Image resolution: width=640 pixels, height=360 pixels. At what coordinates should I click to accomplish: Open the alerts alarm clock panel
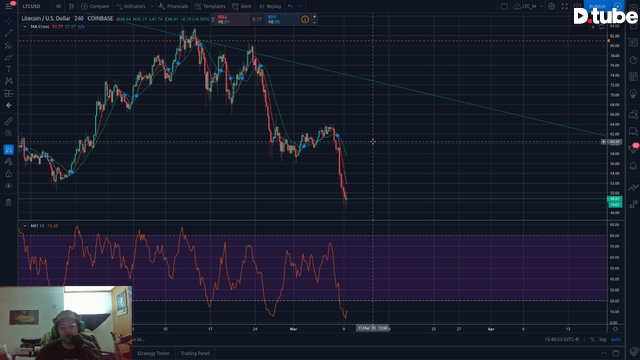[633, 60]
